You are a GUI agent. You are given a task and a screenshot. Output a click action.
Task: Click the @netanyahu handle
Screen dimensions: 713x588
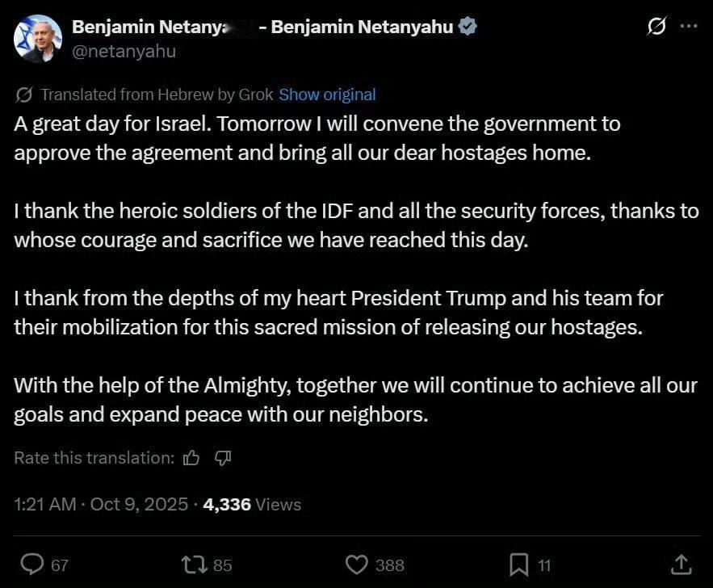click(124, 51)
